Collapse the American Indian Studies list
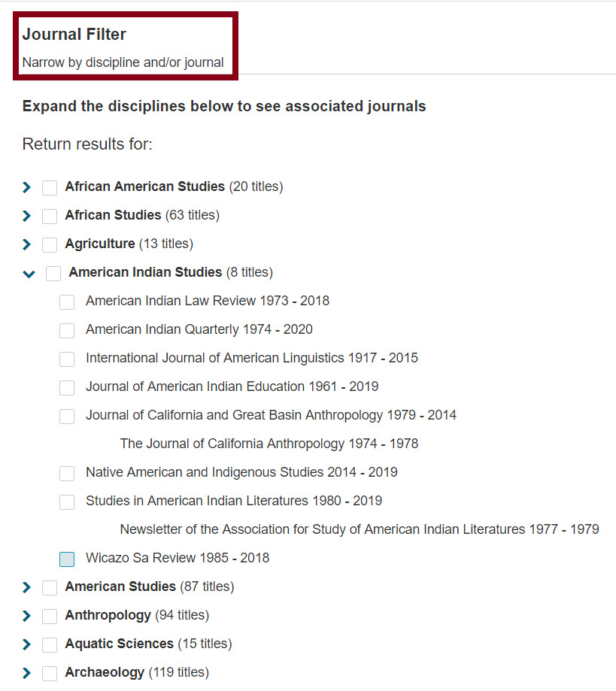616x691 pixels. click(29, 274)
